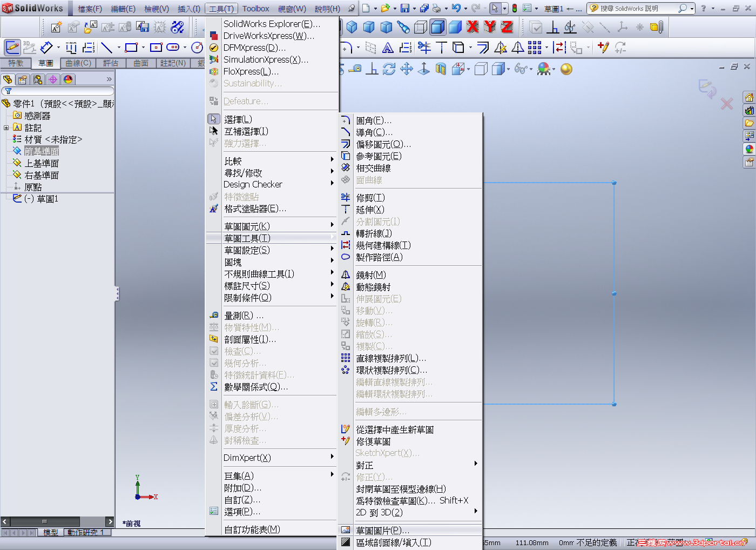The image size is (756, 550).
Task: Expand the feature tree tabs chevron
Action: pyautogui.click(x=109, y=79)
